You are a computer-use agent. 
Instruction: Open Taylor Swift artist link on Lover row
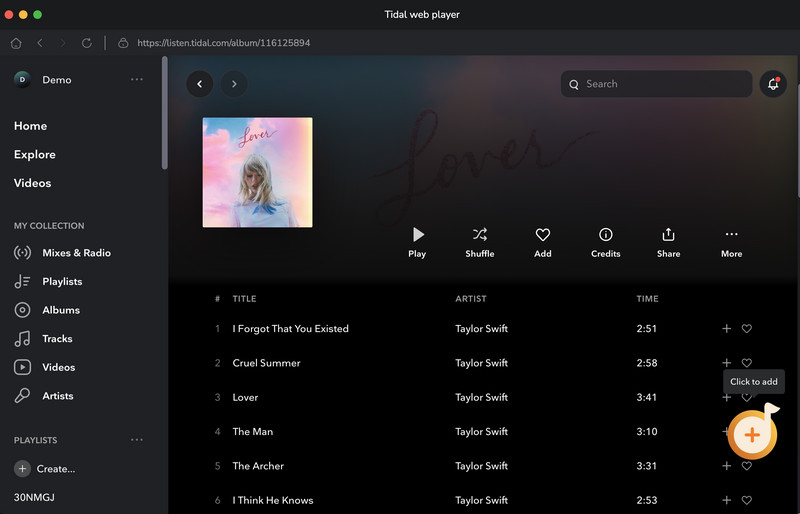pos(482,397)
